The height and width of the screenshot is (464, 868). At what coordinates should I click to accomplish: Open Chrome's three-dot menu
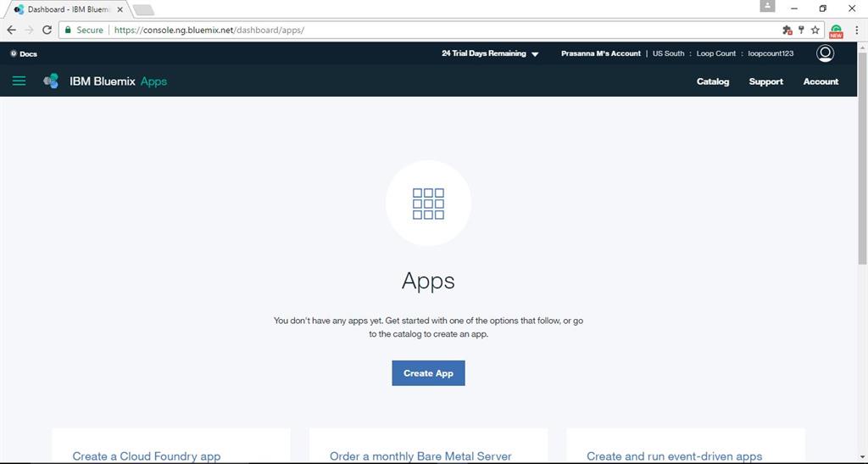point(856,30)
